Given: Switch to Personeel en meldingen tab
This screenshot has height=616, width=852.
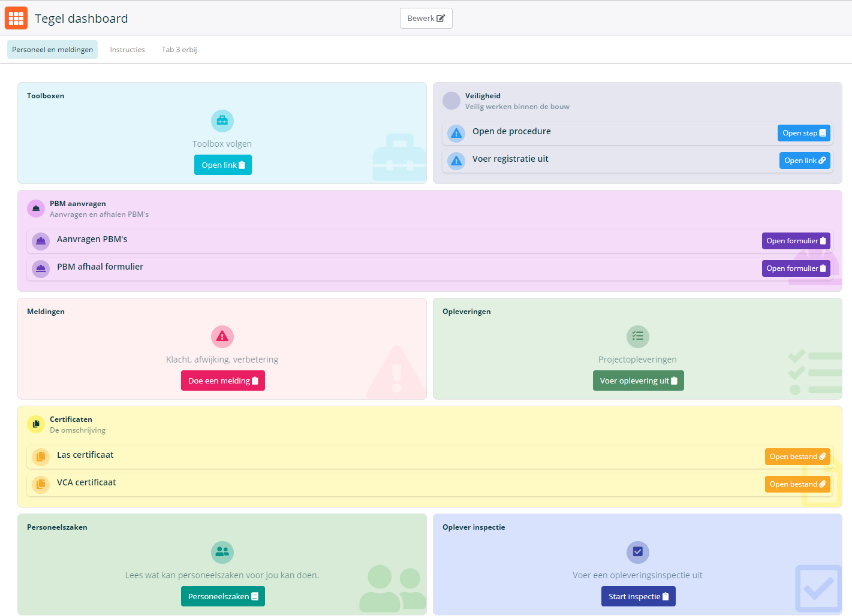Looking at the screenshot, I should point(52,50).
